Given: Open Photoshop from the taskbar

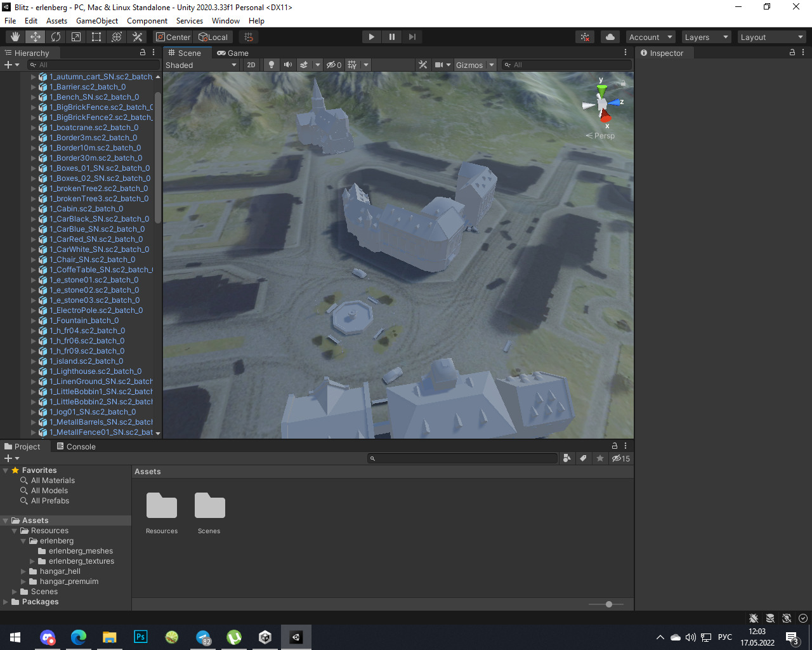Looking at the screenshot, I should (x=141, y=637).
